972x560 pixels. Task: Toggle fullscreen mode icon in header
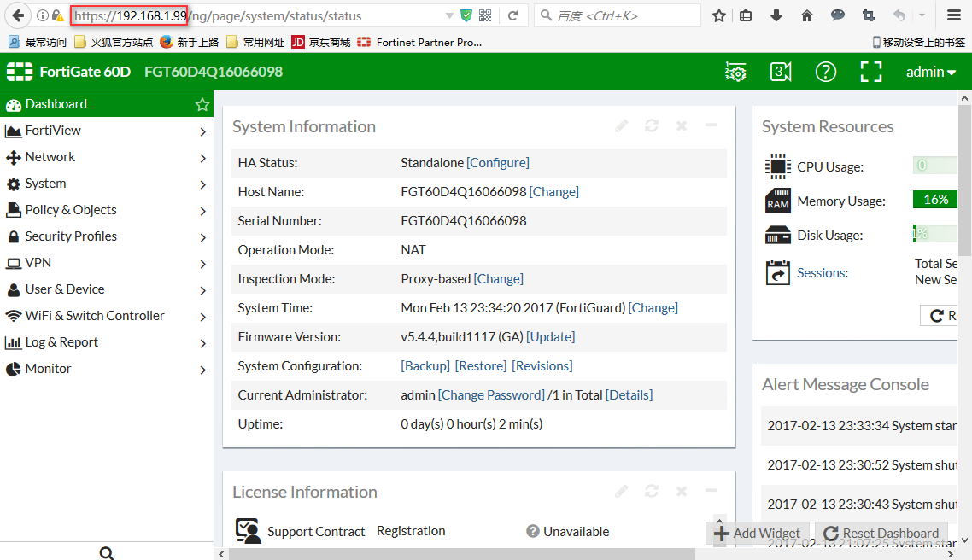click(x=871, y=72)
